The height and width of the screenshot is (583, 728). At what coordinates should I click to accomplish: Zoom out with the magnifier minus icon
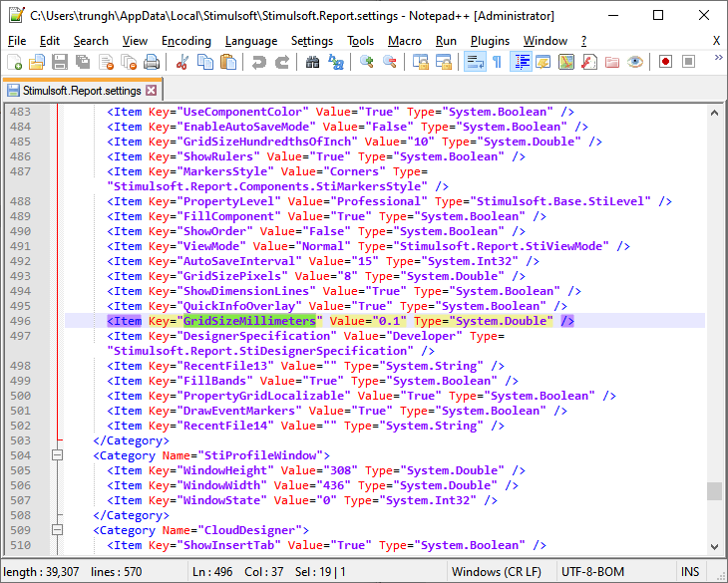390,62
